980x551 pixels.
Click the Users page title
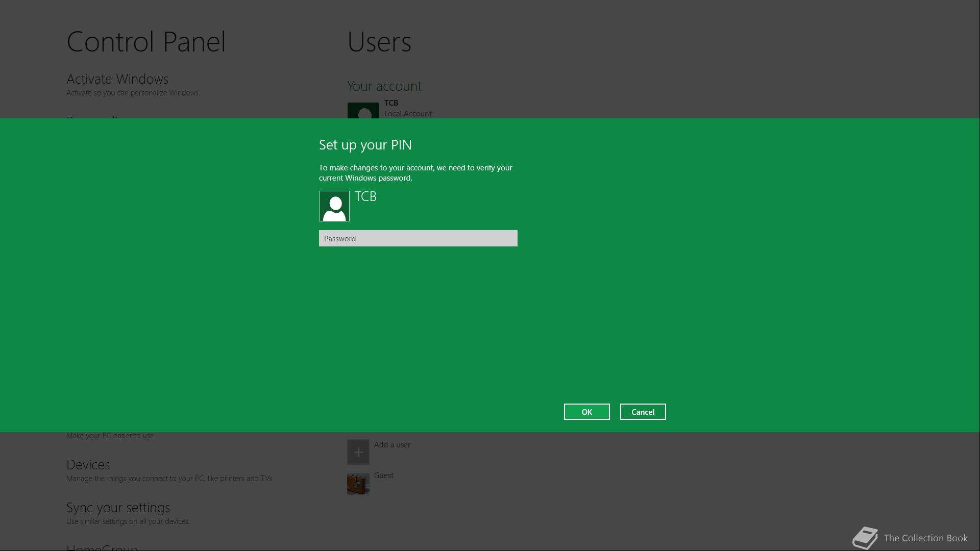(379, 42)
